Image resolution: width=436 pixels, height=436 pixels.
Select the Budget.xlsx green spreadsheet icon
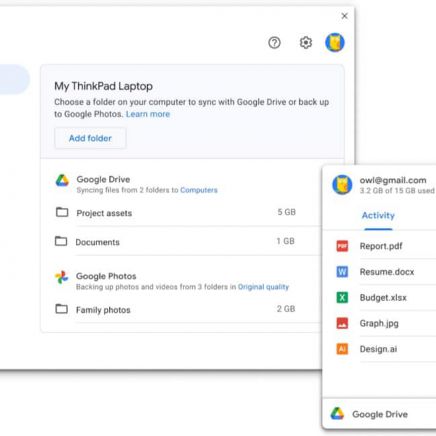342,297
